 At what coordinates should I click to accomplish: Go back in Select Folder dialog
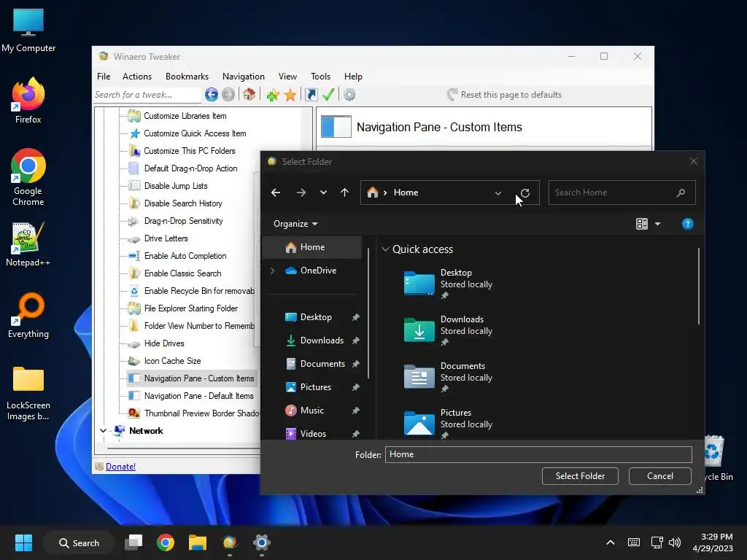(275, 192)
